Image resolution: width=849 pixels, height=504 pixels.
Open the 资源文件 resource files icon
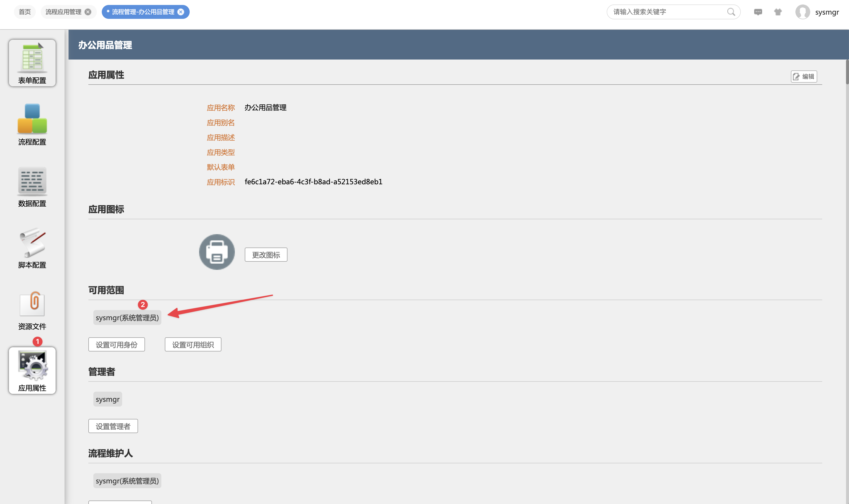click(32, 309)
